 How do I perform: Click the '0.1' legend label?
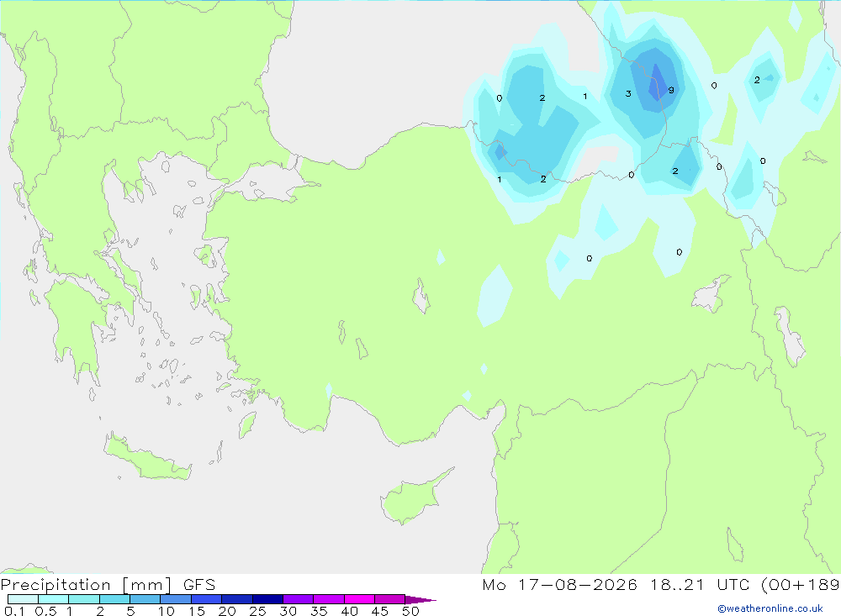[x=14, y=611]
